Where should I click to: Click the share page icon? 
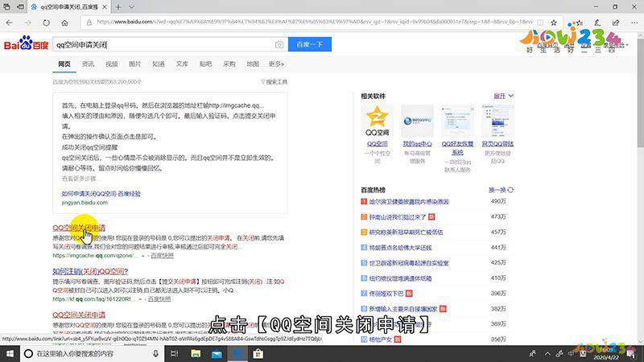616,23
